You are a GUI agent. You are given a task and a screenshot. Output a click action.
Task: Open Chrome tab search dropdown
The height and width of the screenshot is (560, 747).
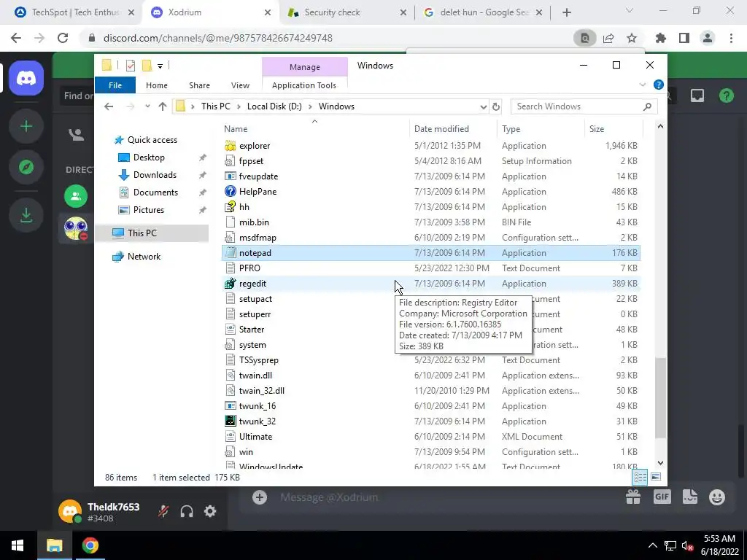point(629,10)
